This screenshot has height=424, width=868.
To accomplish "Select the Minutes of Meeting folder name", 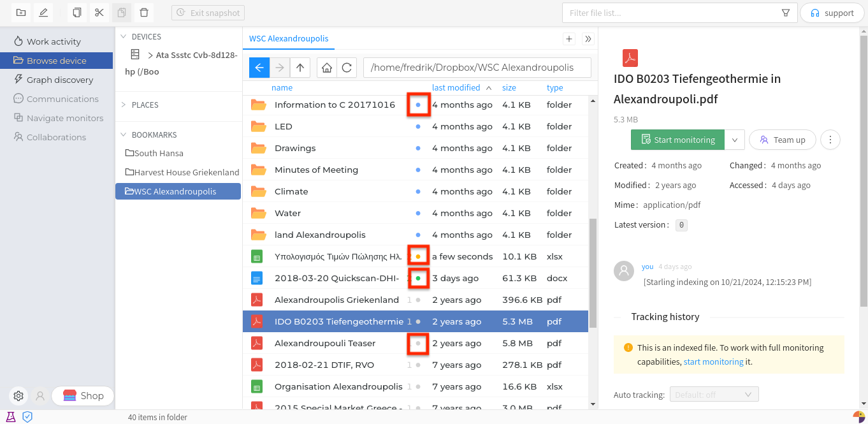I will point(316,170).
